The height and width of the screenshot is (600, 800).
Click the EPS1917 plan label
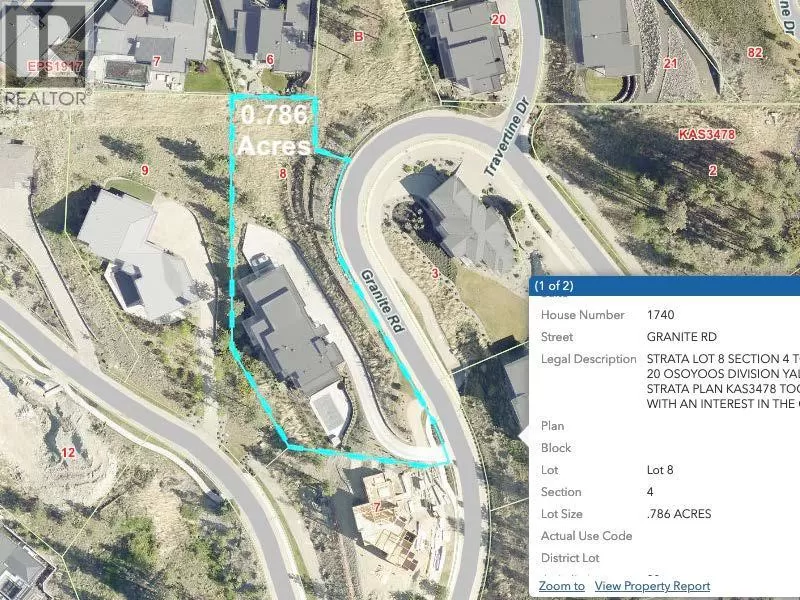[x=55, y=67]
